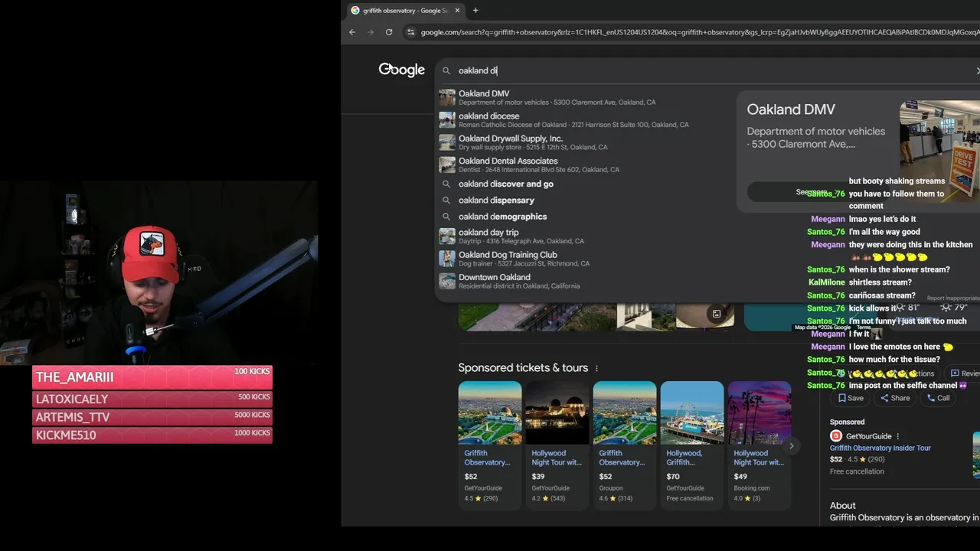Click the About heading in the knowledge panel
980x551 pixels.
[843, 506]
